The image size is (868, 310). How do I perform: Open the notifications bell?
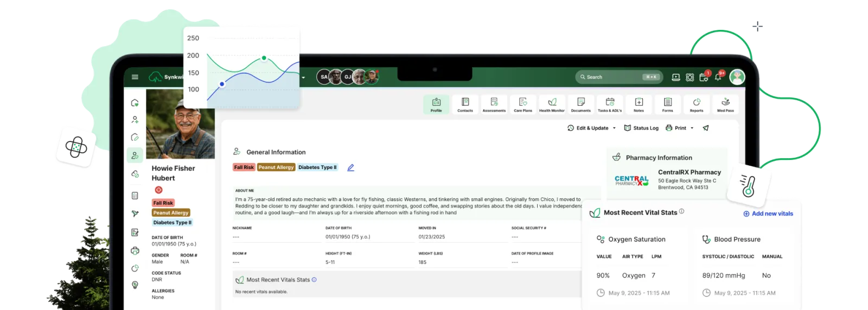[x=718, y=77]
